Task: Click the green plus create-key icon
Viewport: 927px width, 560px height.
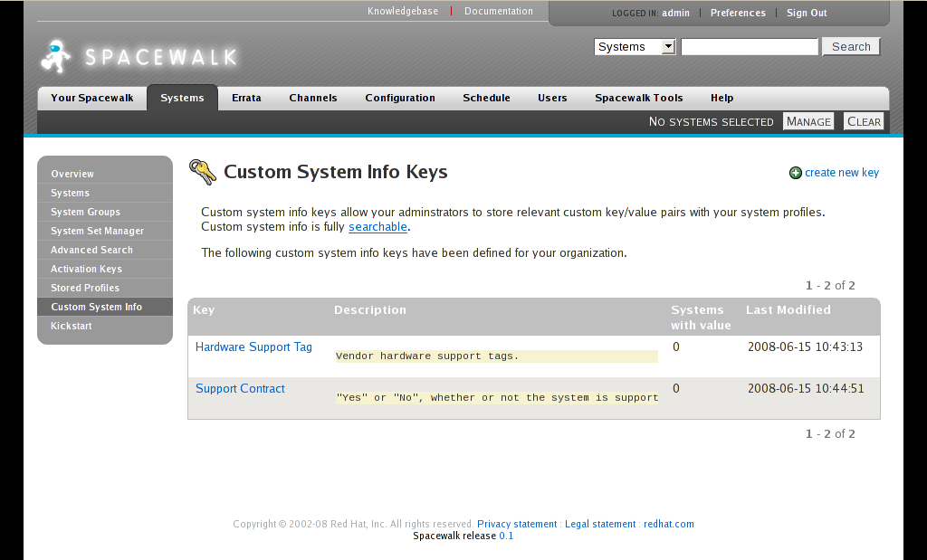Action: (x=796, y=173)
